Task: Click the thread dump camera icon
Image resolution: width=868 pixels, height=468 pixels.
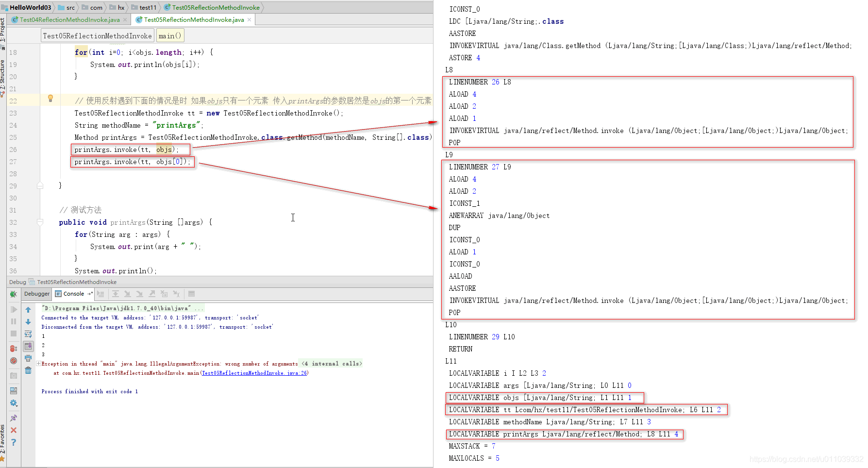Action: point(14,375)
